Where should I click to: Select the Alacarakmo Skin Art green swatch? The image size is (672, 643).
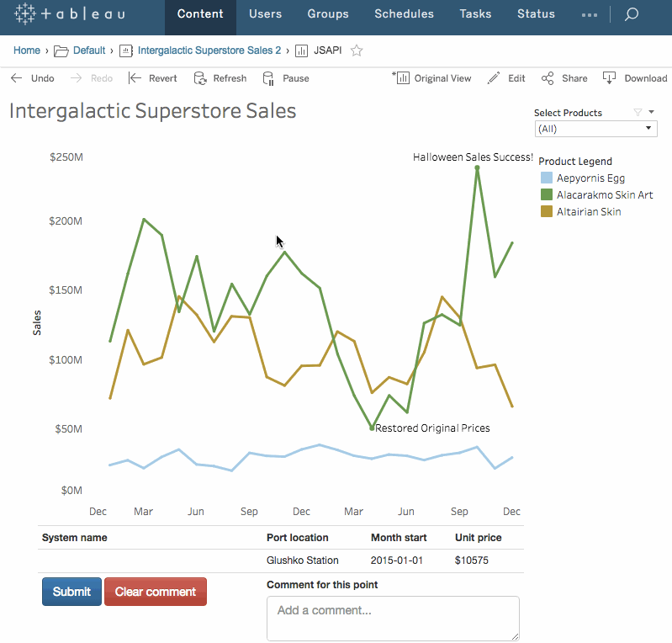click(x=547, y=194)
